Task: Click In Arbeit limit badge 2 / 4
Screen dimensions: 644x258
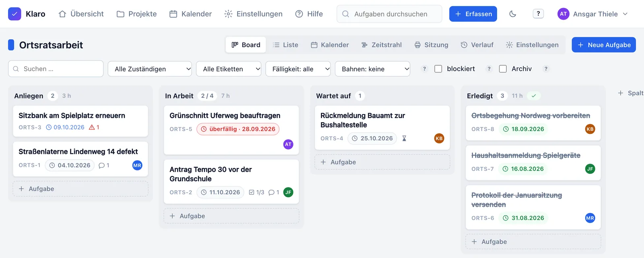Action: click(x=207, y=96)
